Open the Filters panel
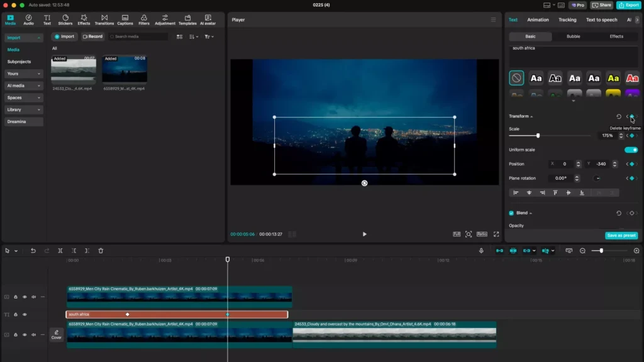The image size is (644, 362). point(143,19)
